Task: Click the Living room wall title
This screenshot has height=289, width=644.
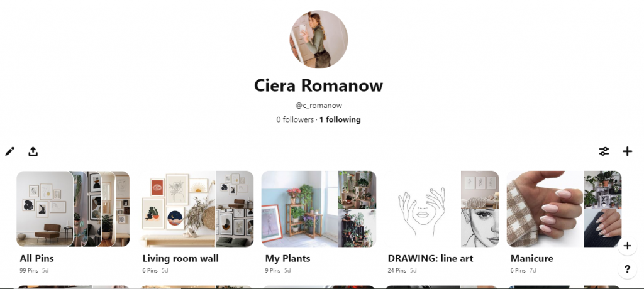Action: [180, 259]
